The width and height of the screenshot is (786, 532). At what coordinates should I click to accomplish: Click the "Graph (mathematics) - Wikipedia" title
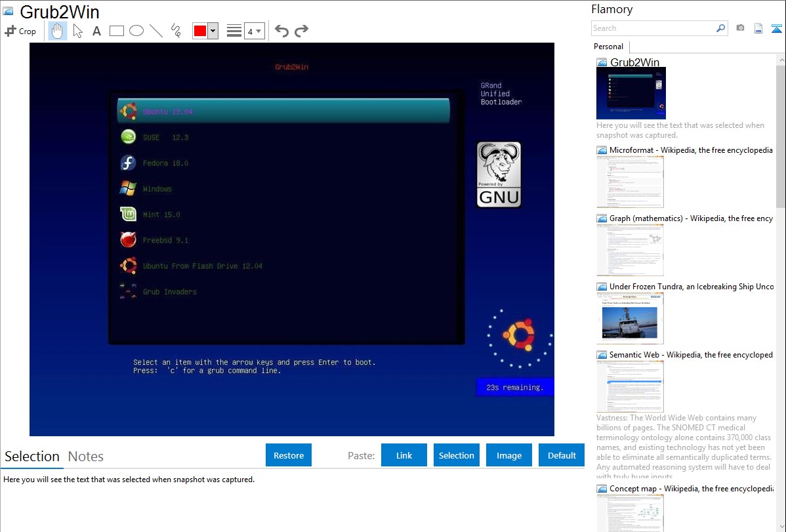pyautogui.click(x=691, y=218)
